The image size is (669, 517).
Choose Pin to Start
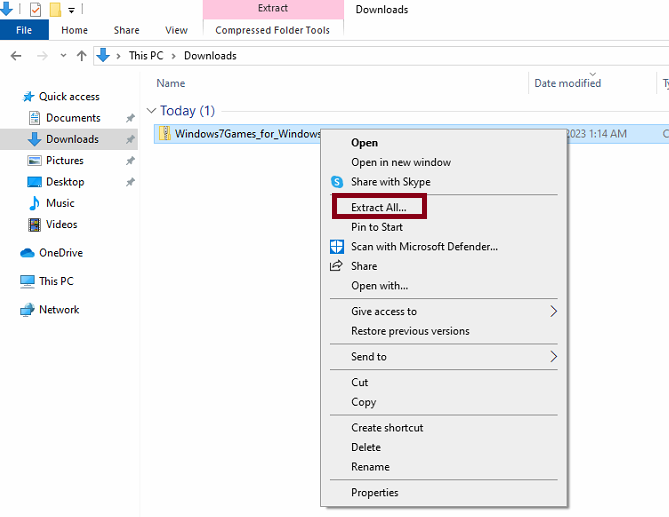[x=377, y=227]
